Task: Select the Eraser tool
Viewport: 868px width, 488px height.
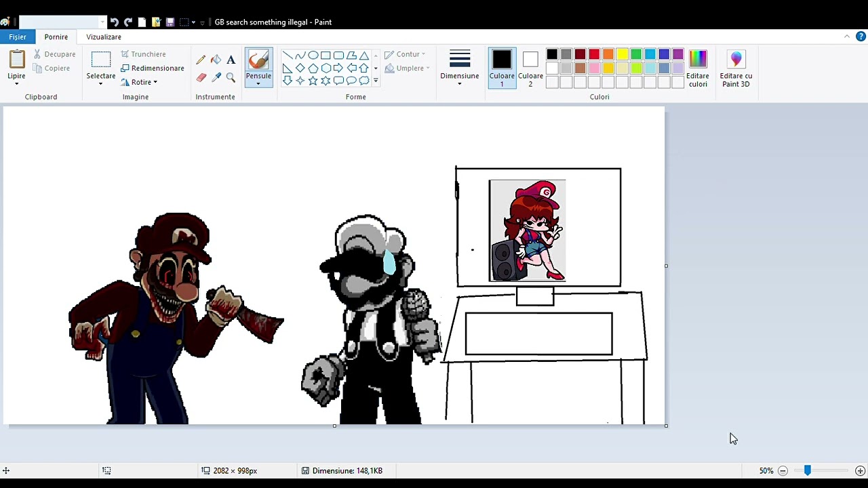Action: pyautogui.click(x=201, y=77)
